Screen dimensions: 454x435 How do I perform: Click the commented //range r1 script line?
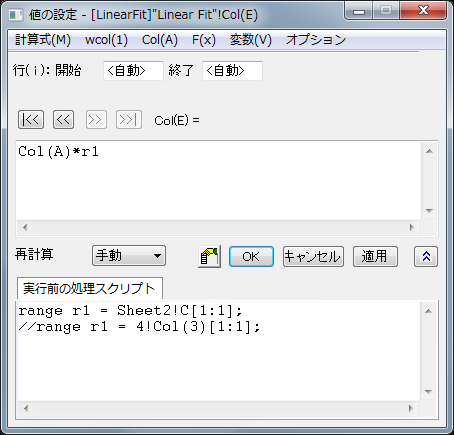tap(139, 327)
